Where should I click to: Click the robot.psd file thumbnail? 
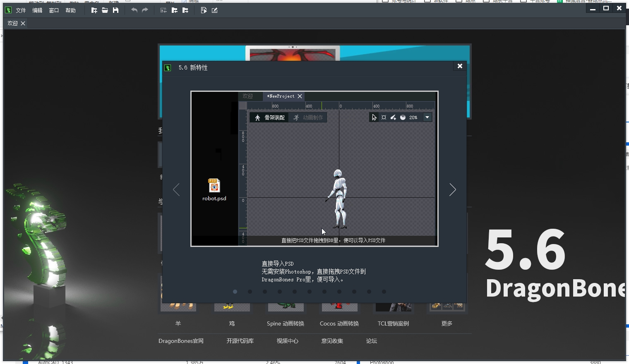214,186
